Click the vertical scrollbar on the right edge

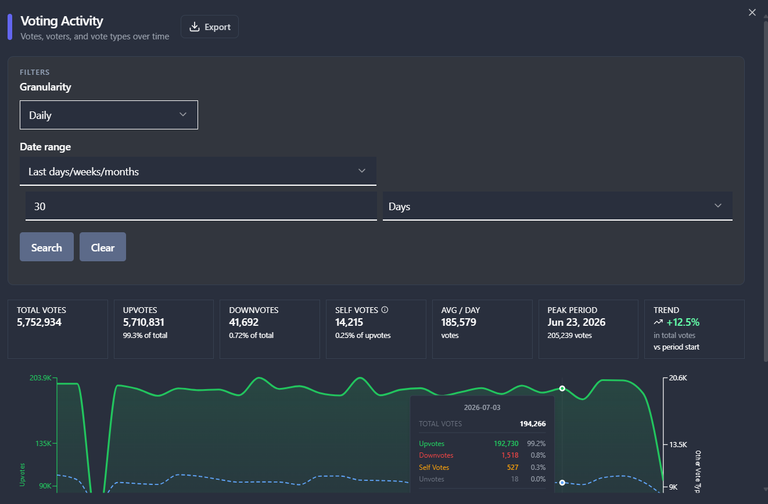(766, 191)
